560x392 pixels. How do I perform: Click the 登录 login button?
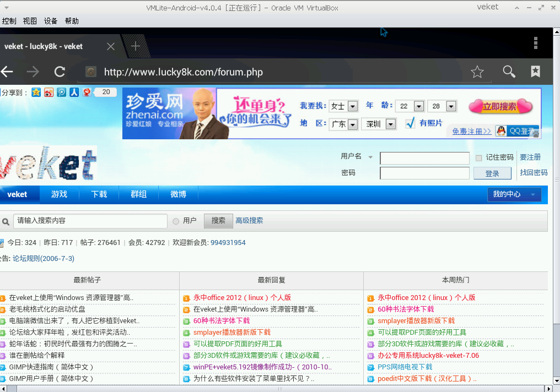point(492,173)
